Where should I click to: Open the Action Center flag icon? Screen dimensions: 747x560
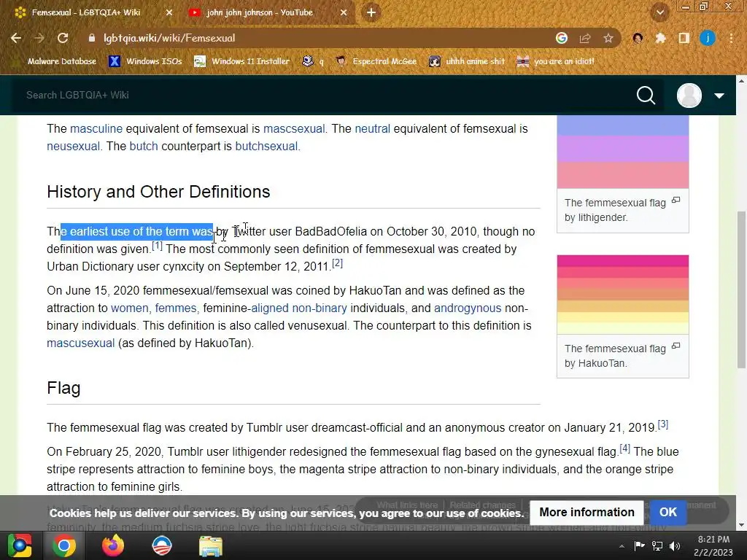639,546
